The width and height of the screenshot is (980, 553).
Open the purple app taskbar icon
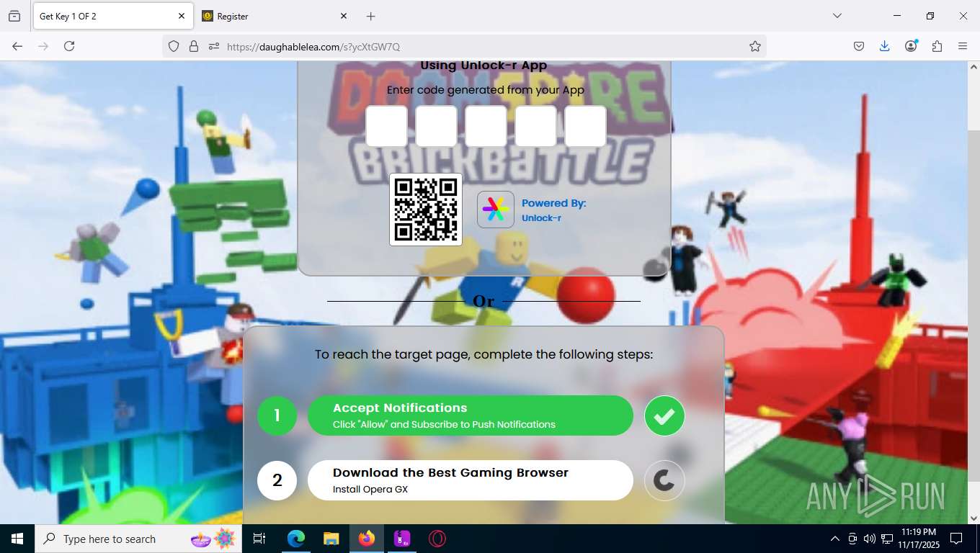(402, 539)
